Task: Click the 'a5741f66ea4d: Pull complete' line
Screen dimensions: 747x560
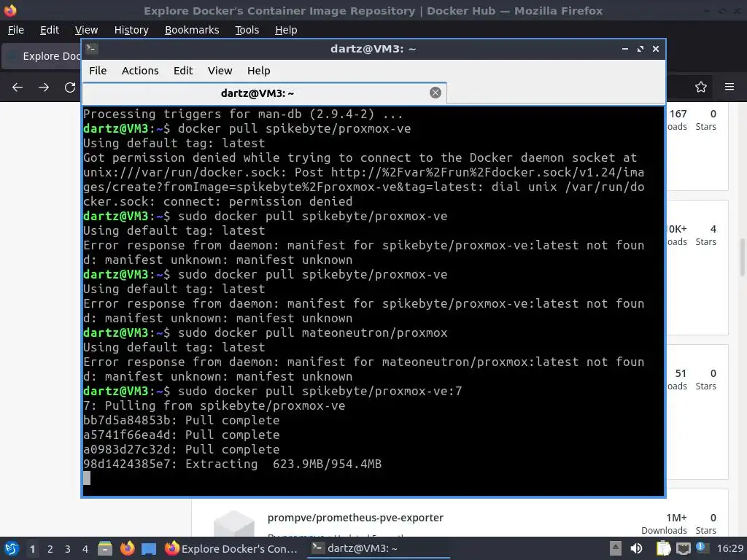Action: click(x=181, y=435)
